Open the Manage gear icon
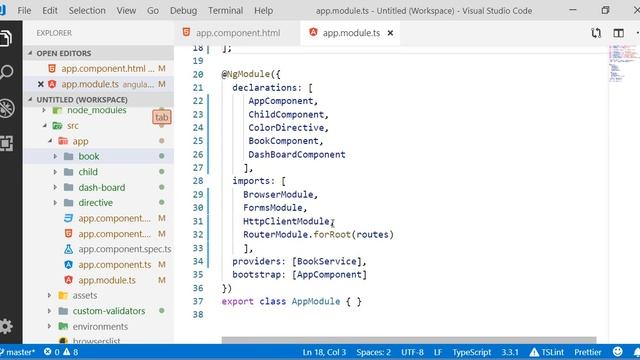 point(6,326)
